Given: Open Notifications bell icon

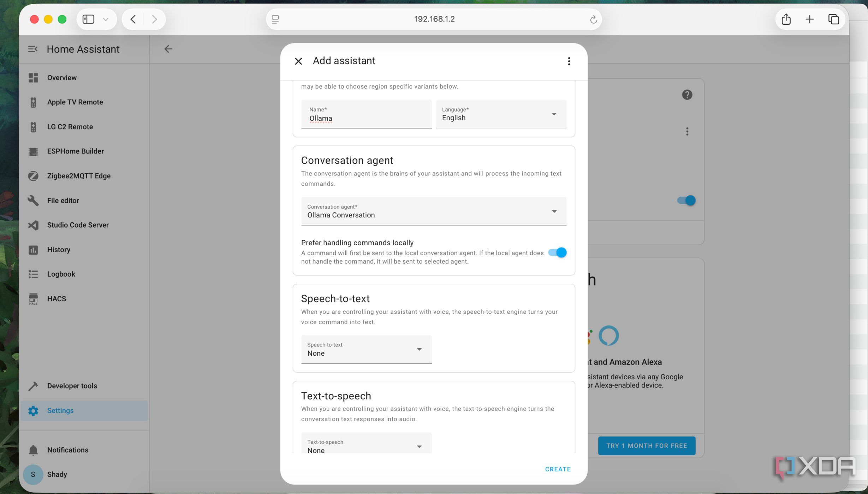Looking at the screenshot, I should click(33, 450).
